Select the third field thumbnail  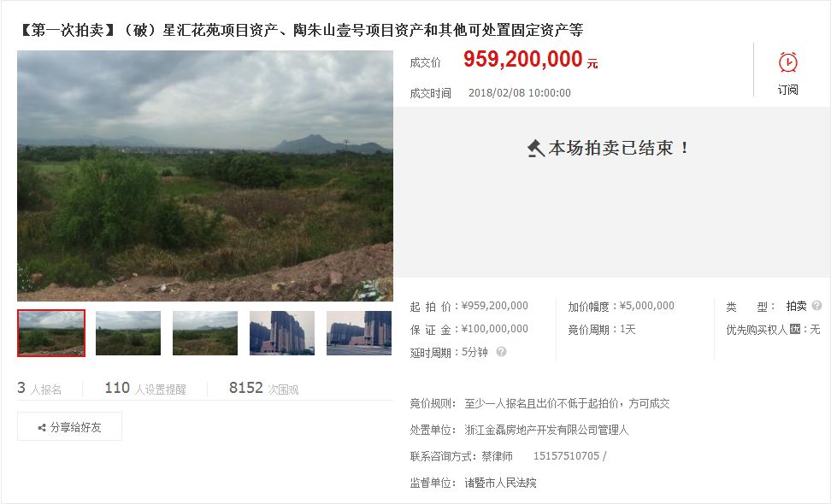[x=205, y=333]
